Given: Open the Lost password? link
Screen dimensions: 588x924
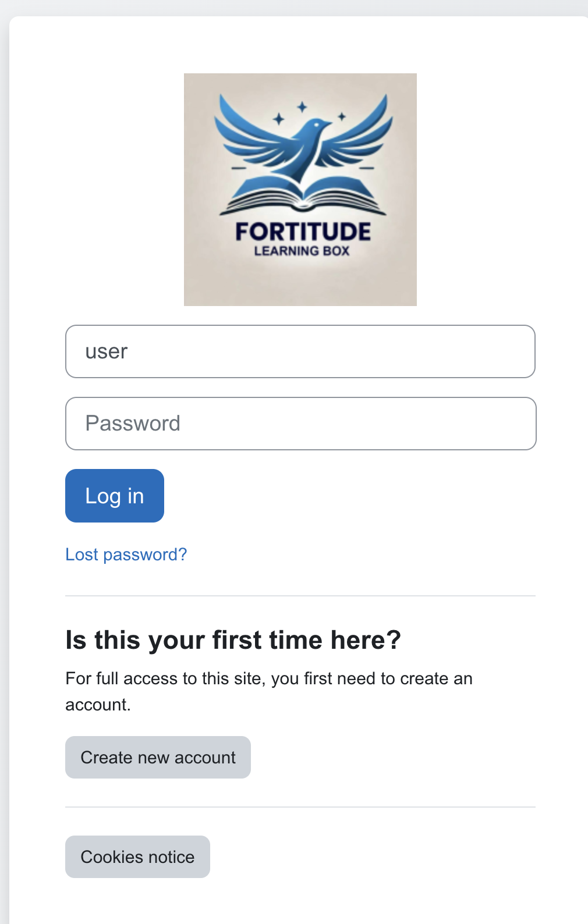Looking at the screenshot, I should [x=126, y=555].
